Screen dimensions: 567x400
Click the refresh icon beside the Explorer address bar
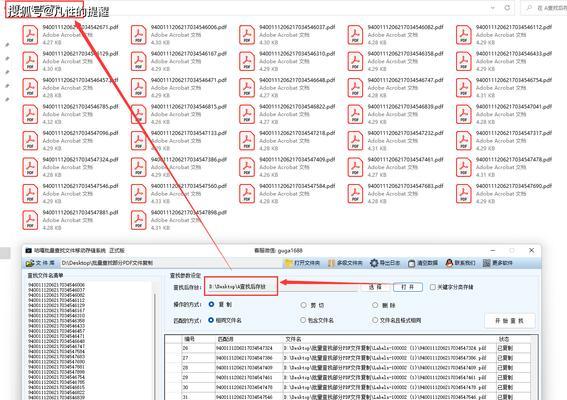pos(507,8)
